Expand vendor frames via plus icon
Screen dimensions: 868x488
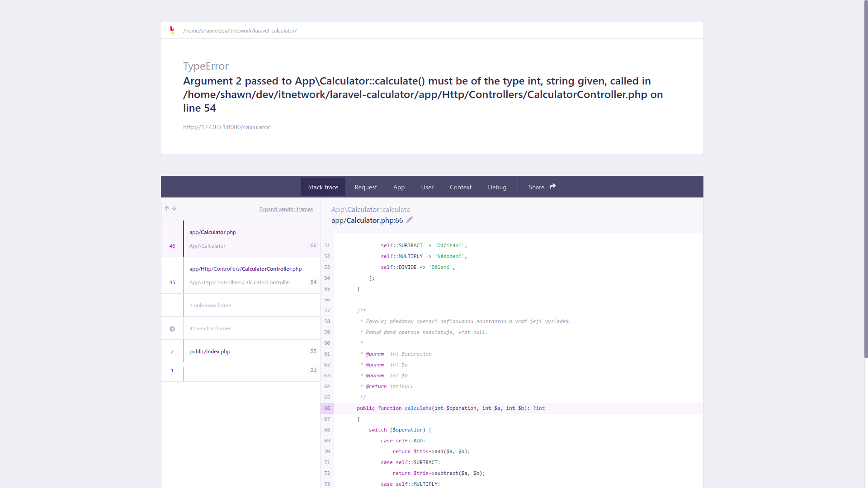(x=172, y=328)
